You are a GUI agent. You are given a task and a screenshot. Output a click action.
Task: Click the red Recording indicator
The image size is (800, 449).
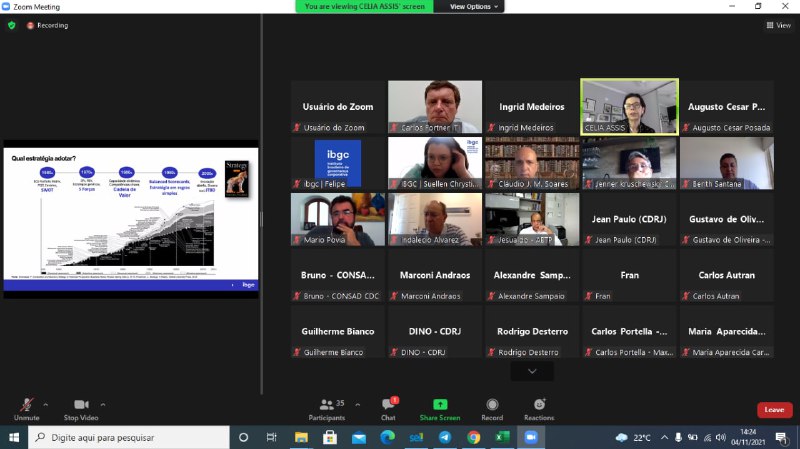(47, 25)
